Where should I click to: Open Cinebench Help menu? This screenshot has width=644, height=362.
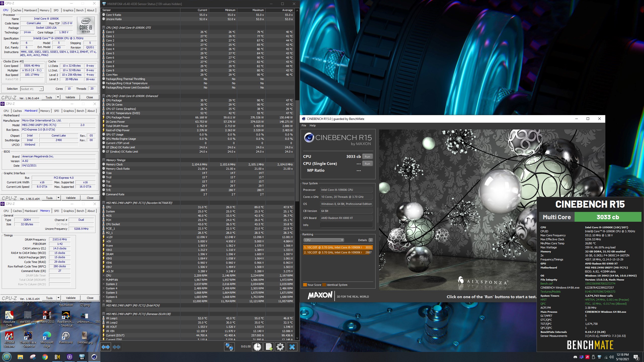coord(312,125)
